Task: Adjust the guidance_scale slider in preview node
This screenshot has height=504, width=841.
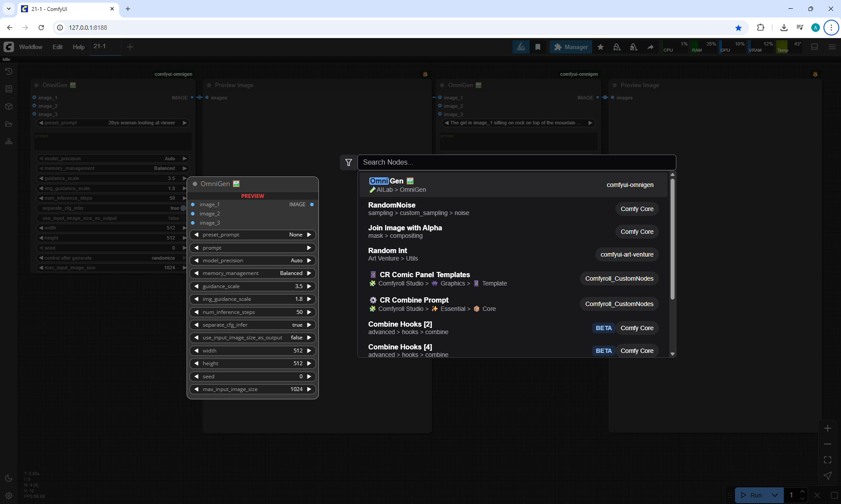Action: (x=252, y=286)
